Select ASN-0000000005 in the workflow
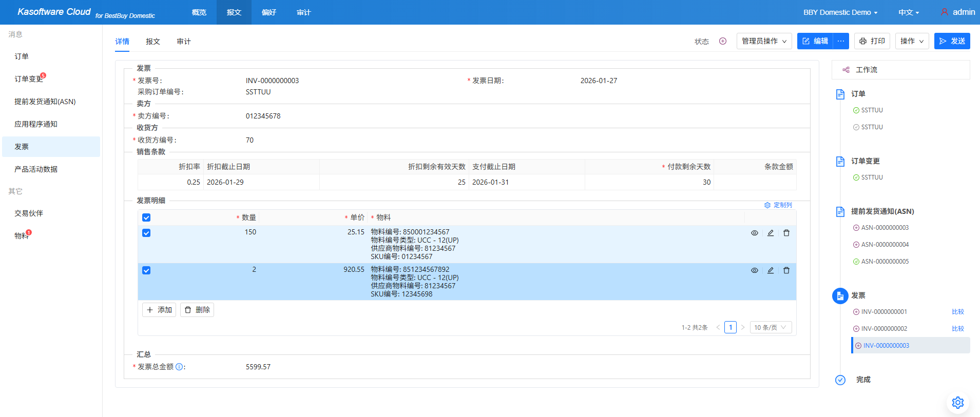This screenshot has width=980, height=417. click(885, 262)
